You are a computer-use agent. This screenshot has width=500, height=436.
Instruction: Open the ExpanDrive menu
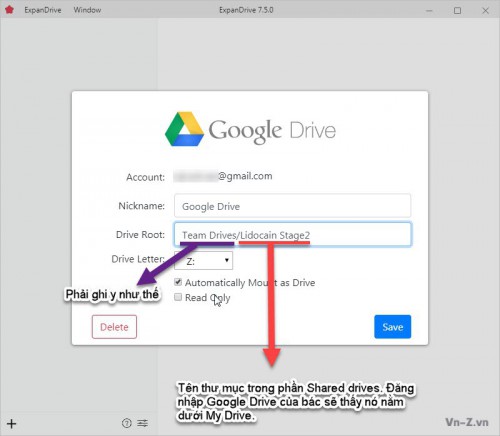pos(43,10)
